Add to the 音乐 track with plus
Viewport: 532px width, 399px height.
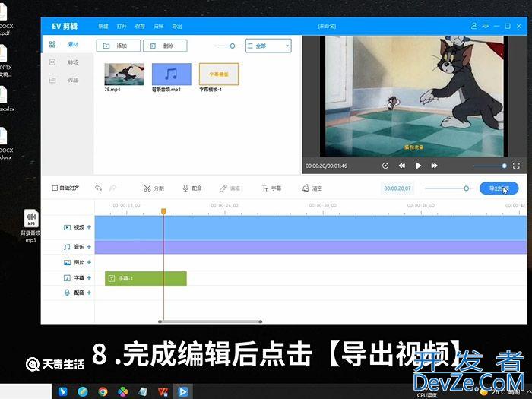(x=89, y=247)
